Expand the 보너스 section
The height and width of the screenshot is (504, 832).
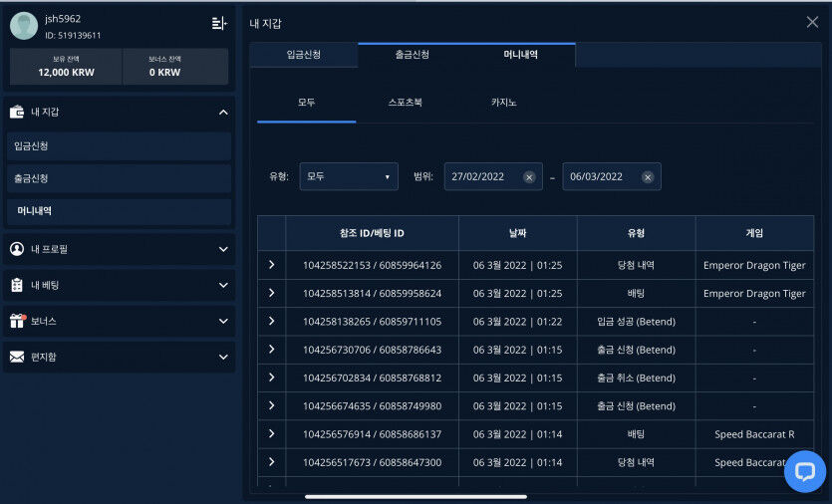223,321
